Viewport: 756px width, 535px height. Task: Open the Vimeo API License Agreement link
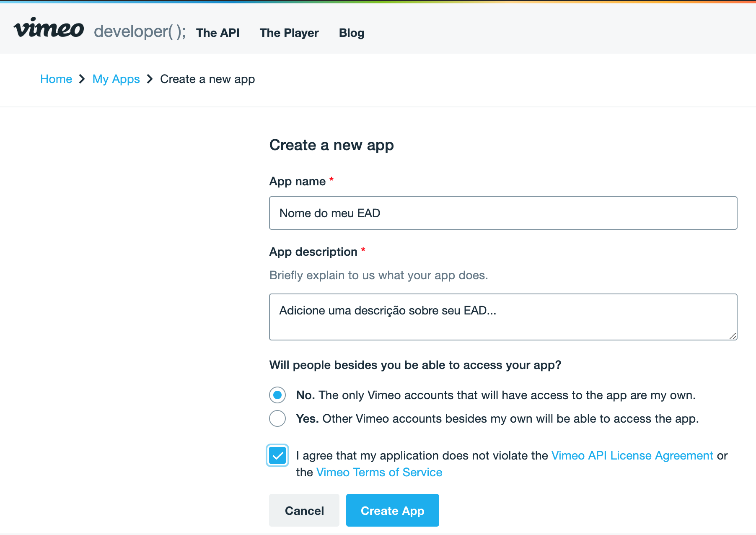[632, 455]
